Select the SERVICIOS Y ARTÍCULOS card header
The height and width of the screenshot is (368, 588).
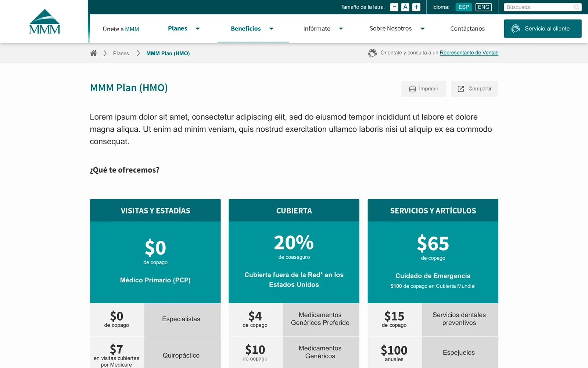[x=433, y=210]
